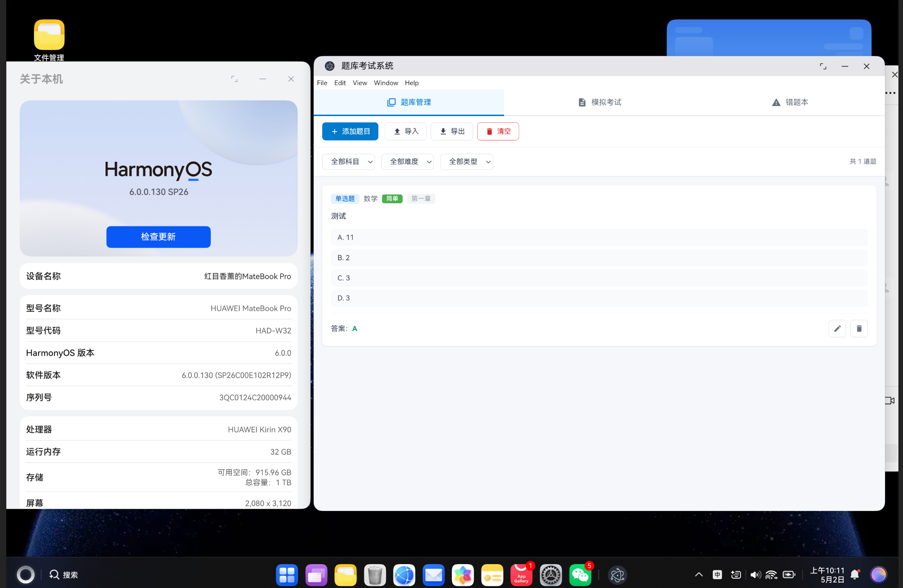This screenshot has height=588, width=903.
Task: Click the 第一章 chapter tag
Action: [x=421, y=199]
